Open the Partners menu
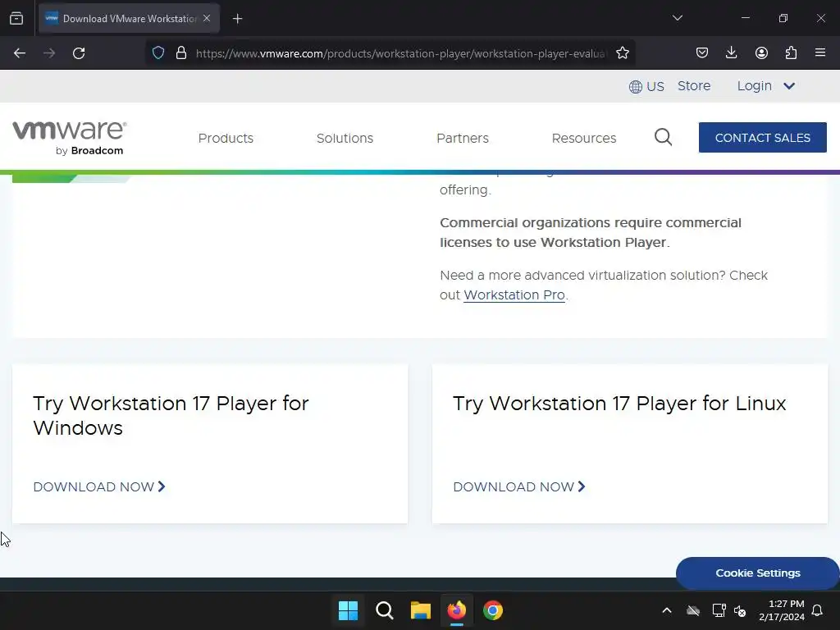The image size is (840, 630). 463,138
